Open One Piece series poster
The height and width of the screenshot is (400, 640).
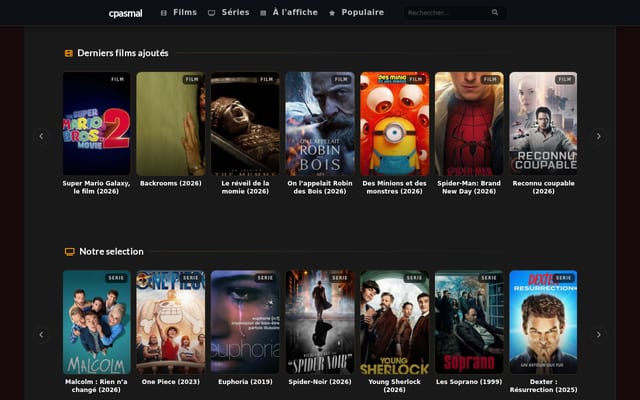(171, 322)
